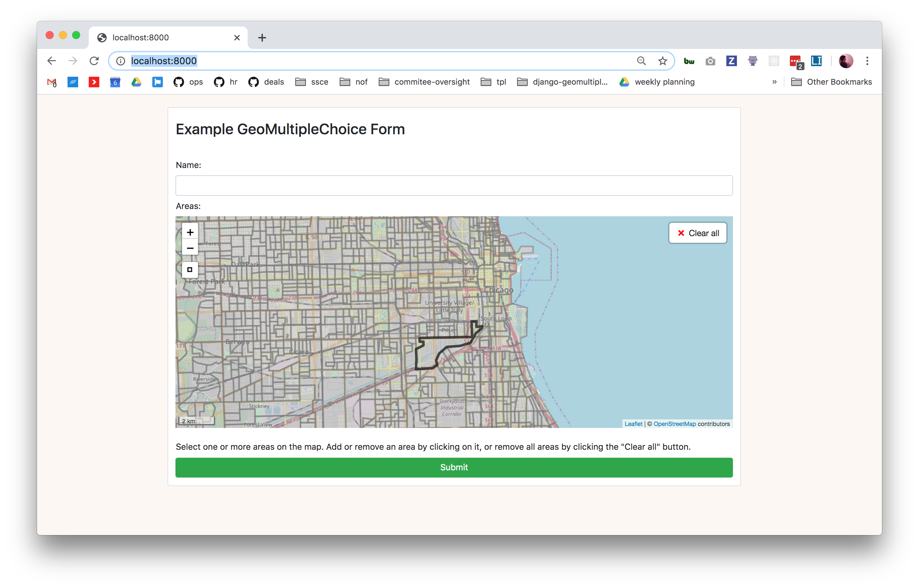Bookmark this page with star icon
The height and width of the screenshot is (588, 919).
(662, 61)
